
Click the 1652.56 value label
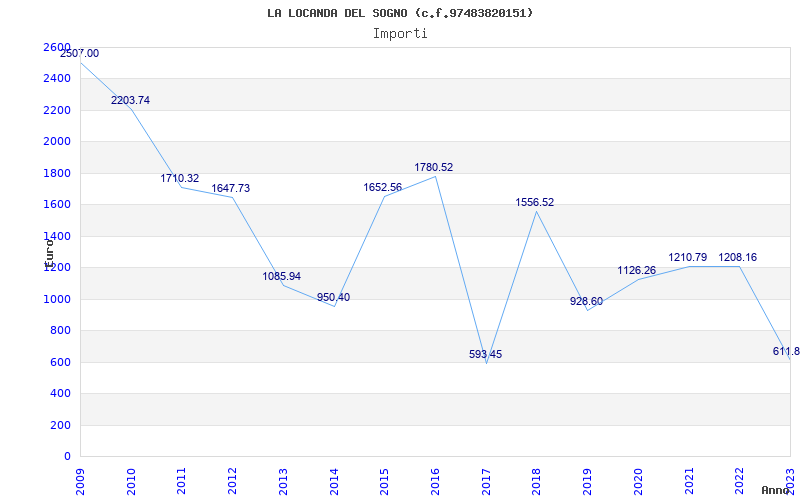(383, 187)
